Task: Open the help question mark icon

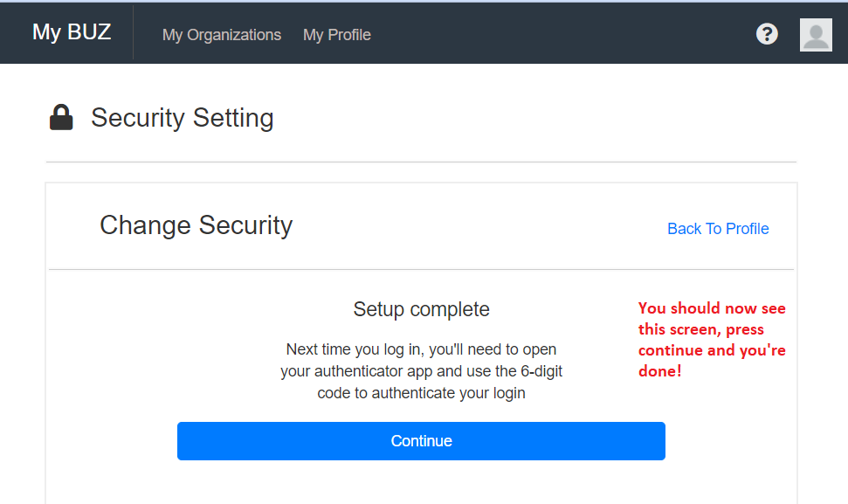Action: (x=767, y=34)
